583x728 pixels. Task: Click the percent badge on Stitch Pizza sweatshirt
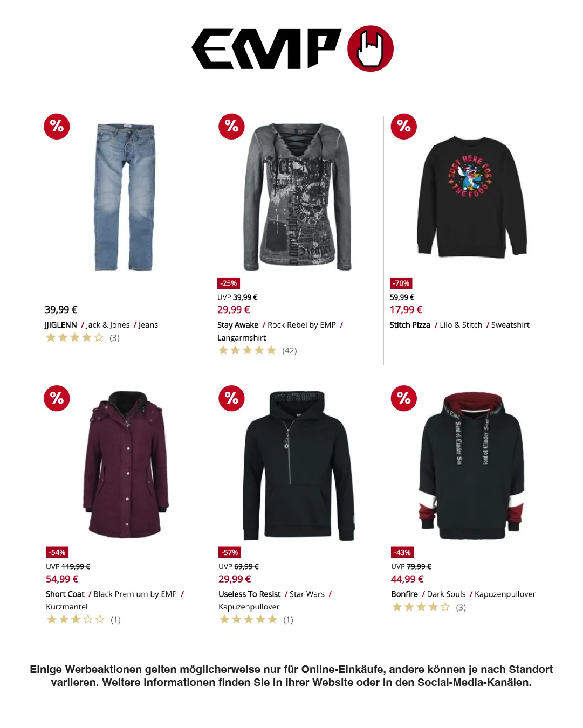(x=404, y=127)
